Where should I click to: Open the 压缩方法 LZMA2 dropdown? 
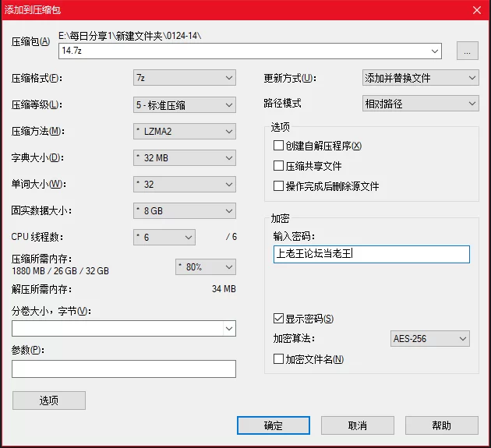click(x=185, y=131)
